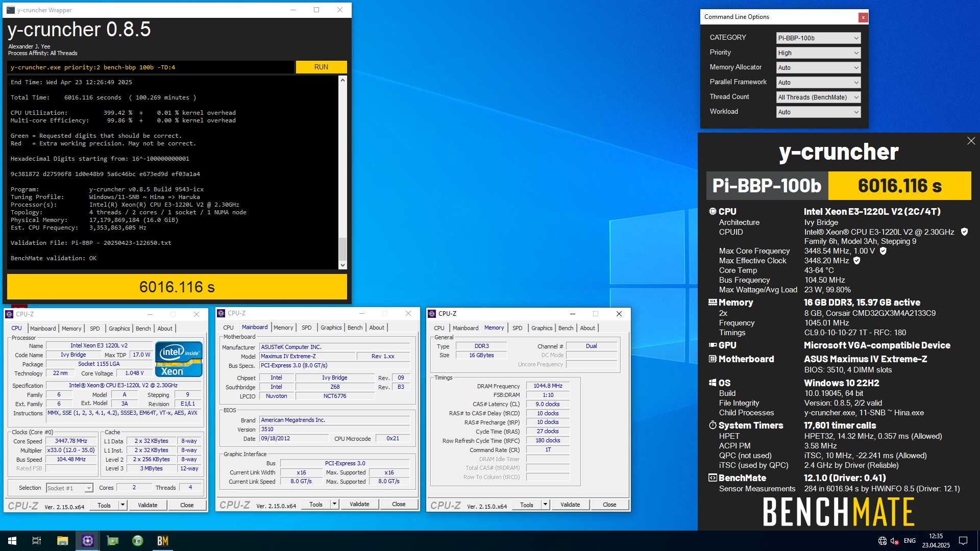Click command line input field in y-cruncher
Image resolution: width=980 pixels, height=551 pixels.
(151, 67)
